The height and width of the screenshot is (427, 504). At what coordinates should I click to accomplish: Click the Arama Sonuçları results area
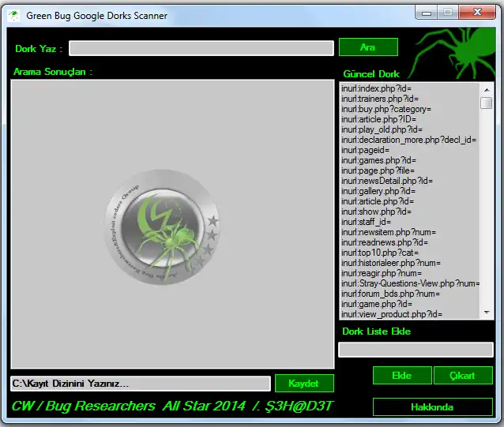click(x=172, y=224)
